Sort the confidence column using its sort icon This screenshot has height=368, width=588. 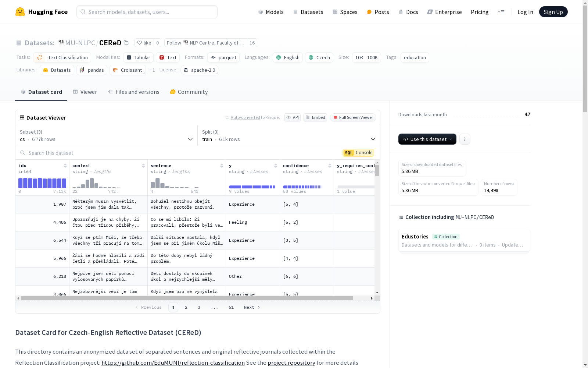click(330, 166)
